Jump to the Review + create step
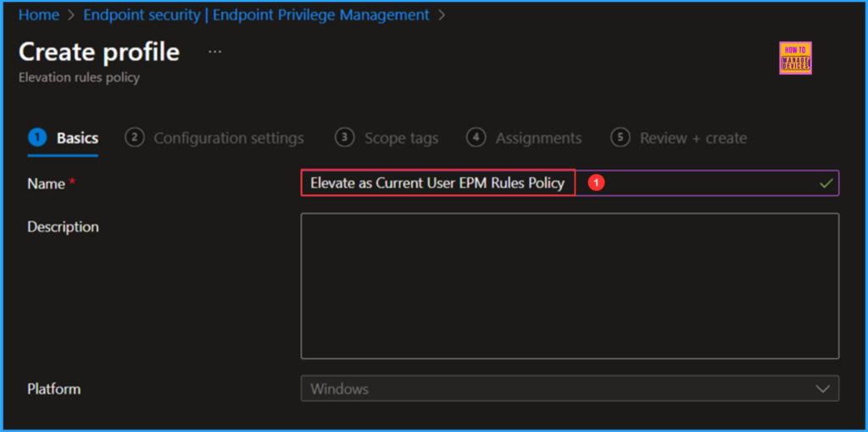Screen dimensions: 868x432 pyautogui.click(x=679, y=138)
